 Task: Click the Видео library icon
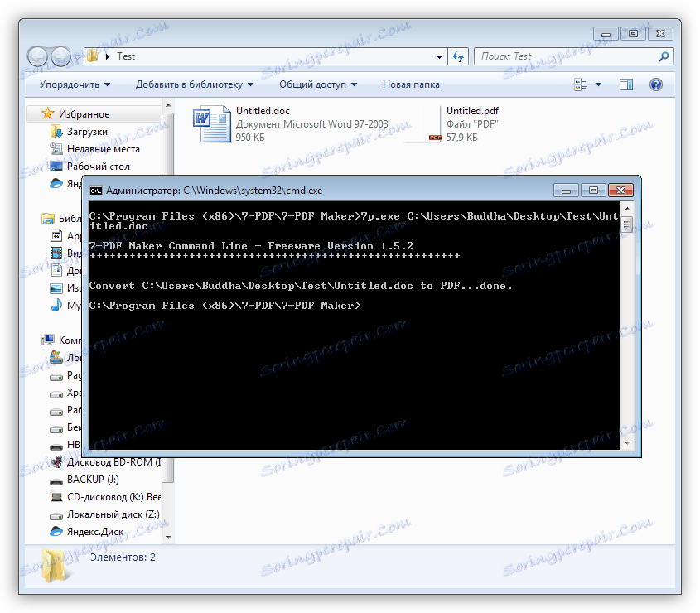pos(56,253)
